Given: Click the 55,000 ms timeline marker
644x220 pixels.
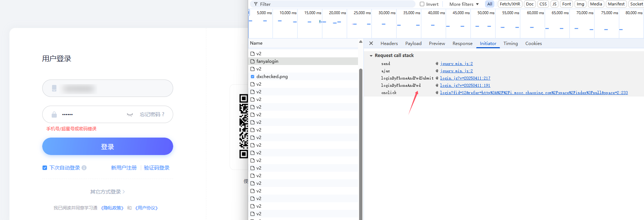Looking at the screenshot, I should point(510,13).
